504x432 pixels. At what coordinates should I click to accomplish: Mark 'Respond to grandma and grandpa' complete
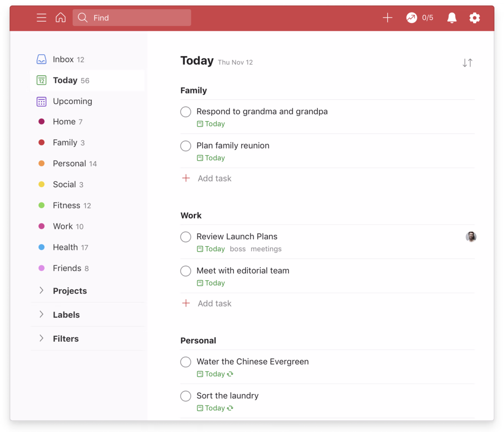pos(186,112)
